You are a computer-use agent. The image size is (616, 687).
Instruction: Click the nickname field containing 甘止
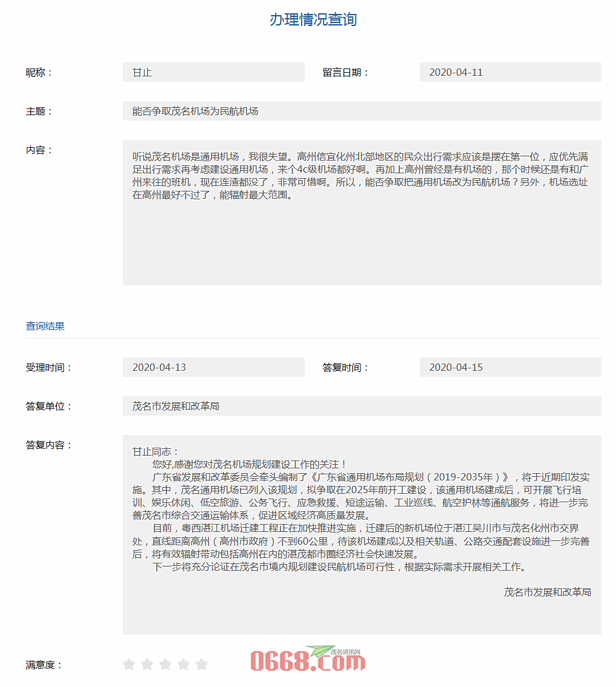[x=213, y=72]
